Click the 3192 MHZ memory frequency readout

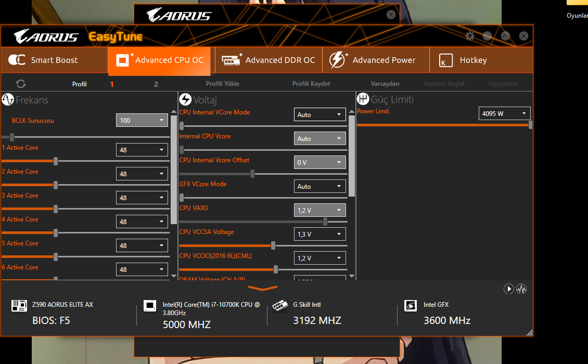pyautogui.click(x=317, y=320)
